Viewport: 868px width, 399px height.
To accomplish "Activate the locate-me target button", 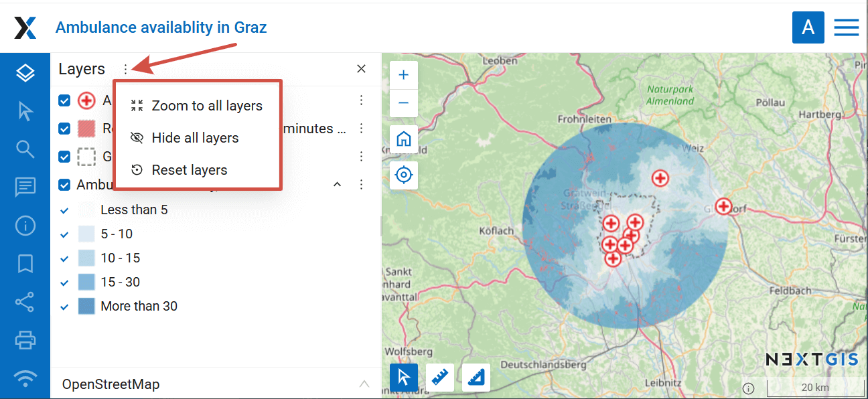I will [x=403, y=175].
